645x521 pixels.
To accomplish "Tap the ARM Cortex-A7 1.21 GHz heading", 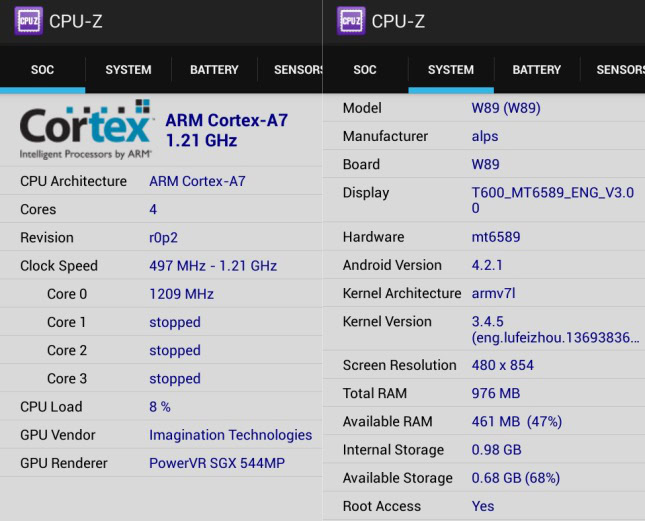I will 227,131.
